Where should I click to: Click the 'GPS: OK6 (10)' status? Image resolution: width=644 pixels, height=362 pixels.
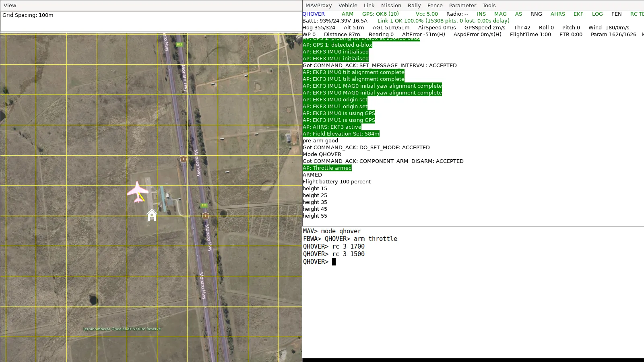tap(380, 14)
